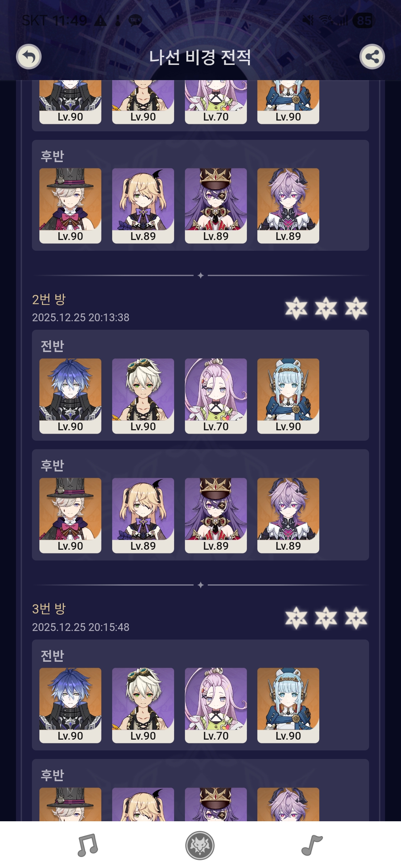Tap the 3번 방 room heading

tap(49, 608)
